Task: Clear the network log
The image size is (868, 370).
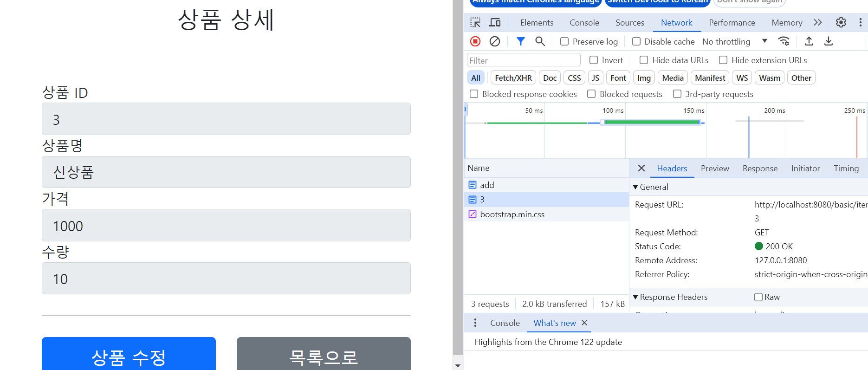Action: point(495,41)
